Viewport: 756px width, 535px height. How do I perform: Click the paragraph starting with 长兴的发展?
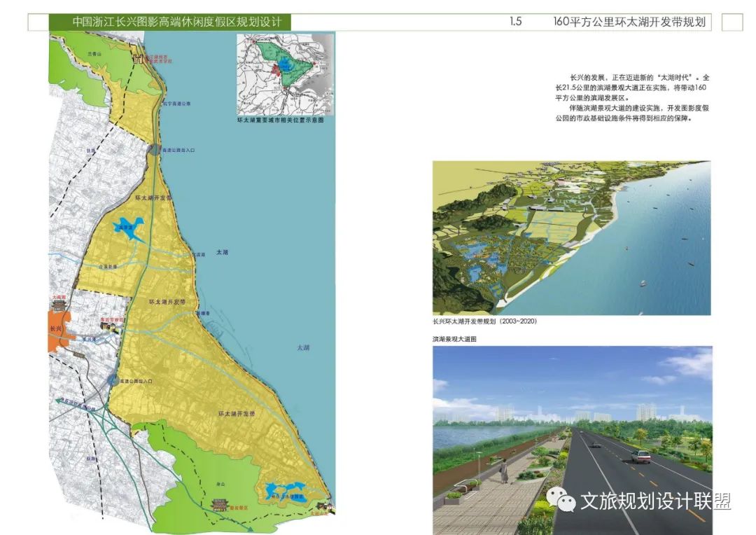tap(632, 98)
